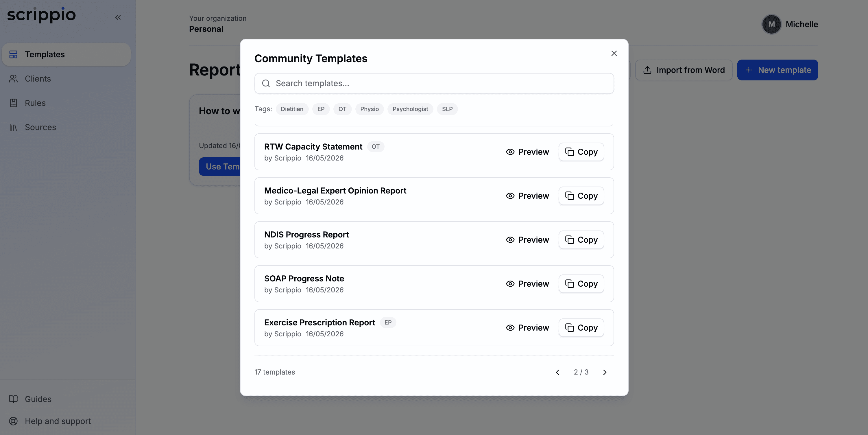
Task: Close the Community Templates dialog
Action: click(x=614, y=53)
